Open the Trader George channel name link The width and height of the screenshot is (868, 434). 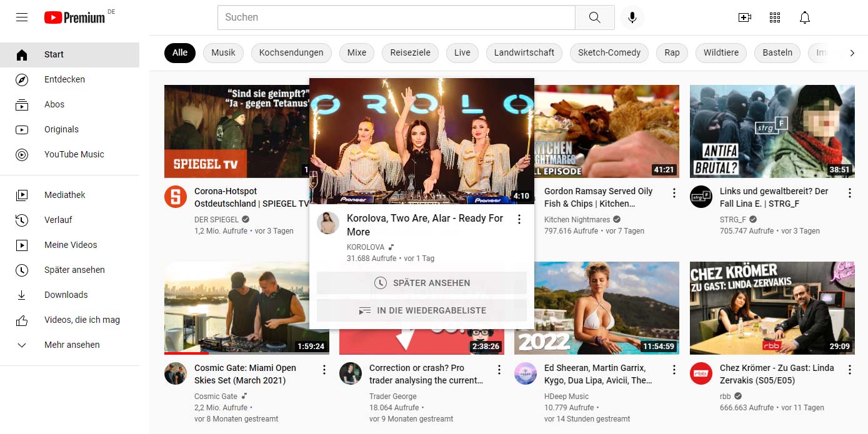(392, 396)
